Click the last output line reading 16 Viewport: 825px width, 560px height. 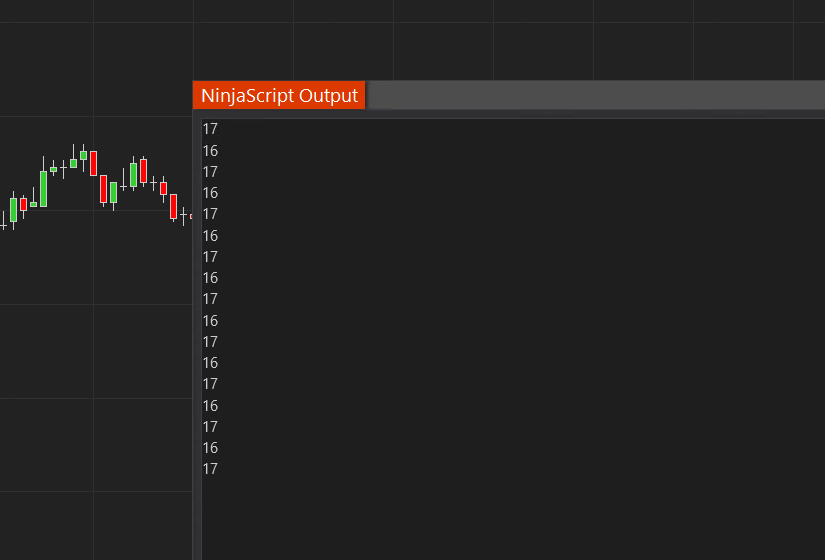coord(210,448)
